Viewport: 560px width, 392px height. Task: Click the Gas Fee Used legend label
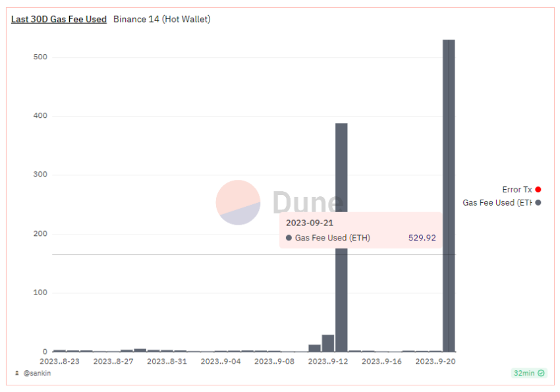(x=497, y=203)
